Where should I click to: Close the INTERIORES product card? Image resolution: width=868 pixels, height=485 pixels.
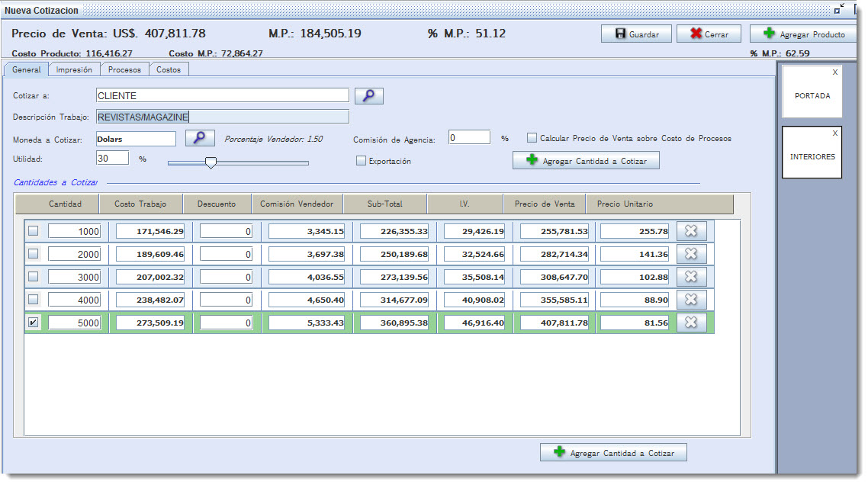(834, 133)
